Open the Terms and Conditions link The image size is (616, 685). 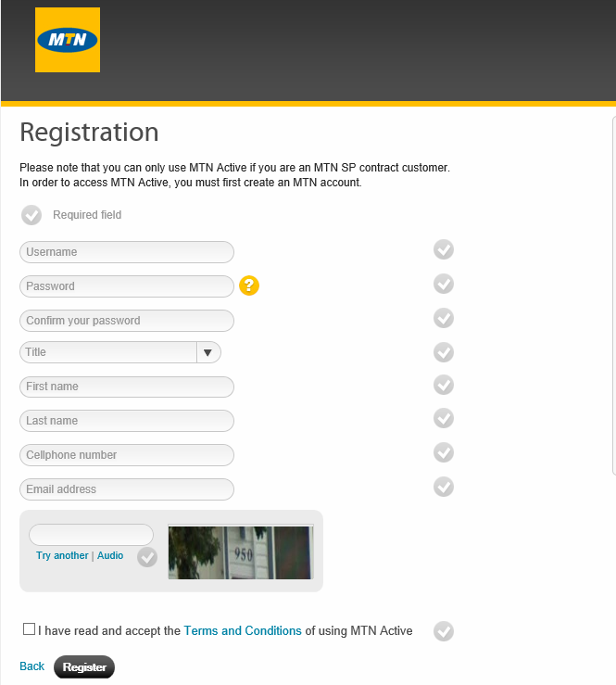[x=243, y=630]
